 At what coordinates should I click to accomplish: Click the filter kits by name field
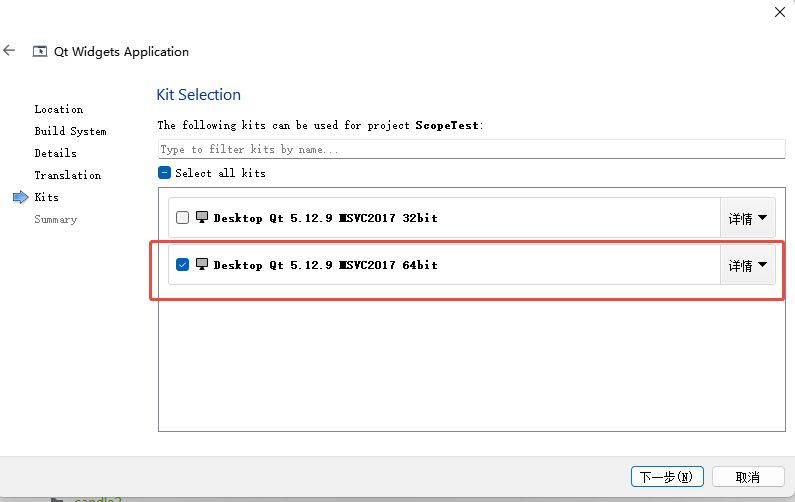[470, 149]
